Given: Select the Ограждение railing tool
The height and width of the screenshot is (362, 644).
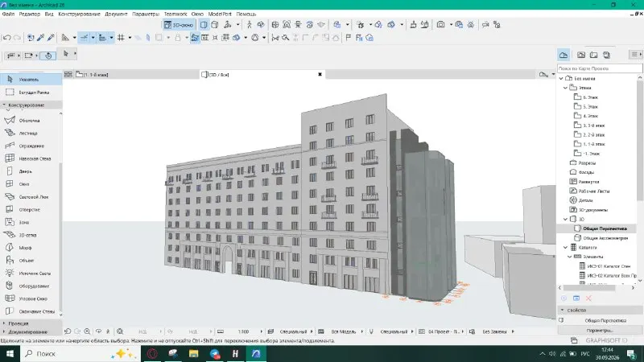Looking at the screenshot, I should tap(31, 146).
